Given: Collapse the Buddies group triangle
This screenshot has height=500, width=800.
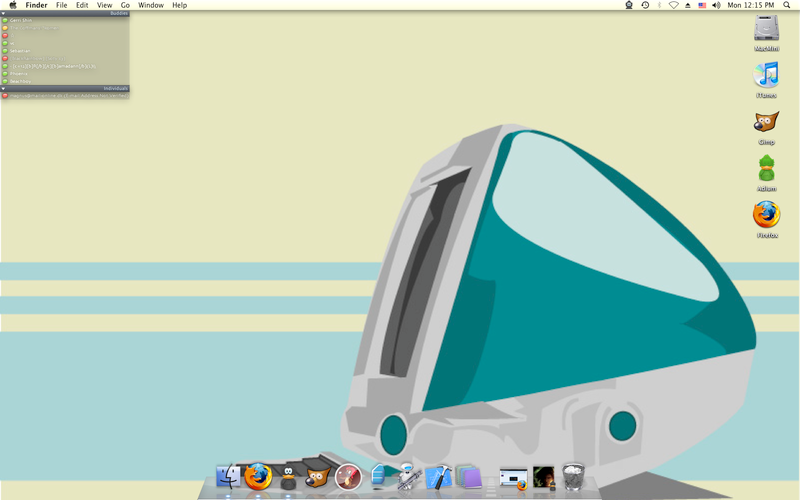Looking at the screenshot, I should [x=3, y=13].
